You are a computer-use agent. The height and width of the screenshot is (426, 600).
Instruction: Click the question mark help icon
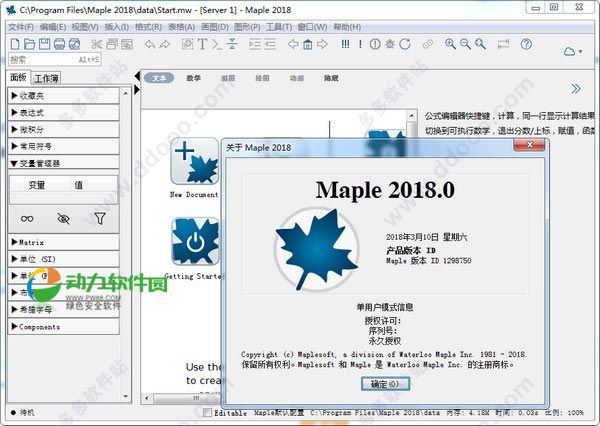point(526,44)
